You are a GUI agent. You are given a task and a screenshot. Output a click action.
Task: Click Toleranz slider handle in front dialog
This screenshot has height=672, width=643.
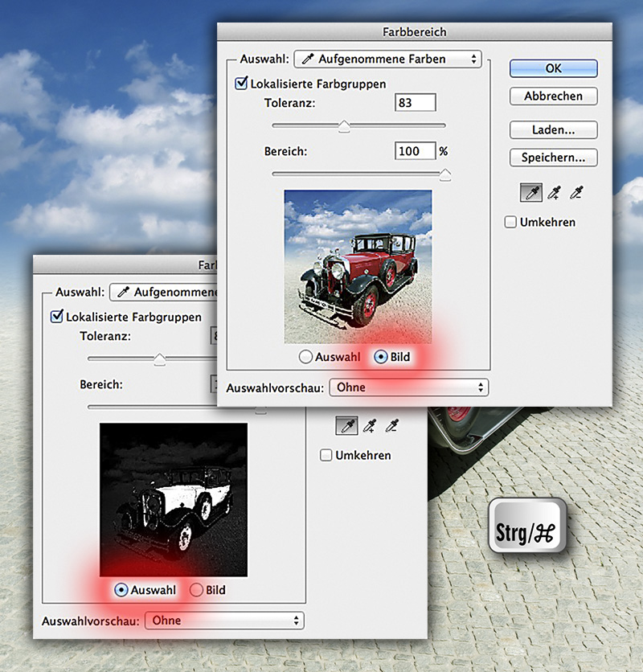pyautogui.click(x=344, y=126)
